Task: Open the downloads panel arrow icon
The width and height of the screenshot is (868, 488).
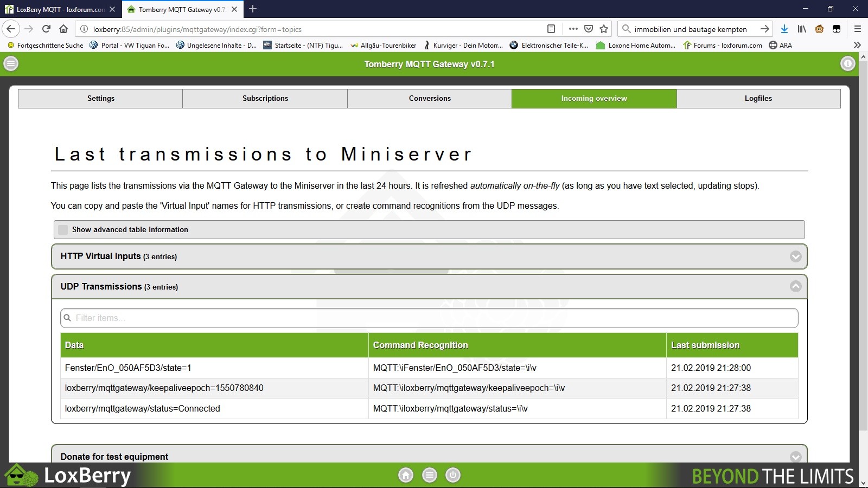Action: click(x=784, y=29)
